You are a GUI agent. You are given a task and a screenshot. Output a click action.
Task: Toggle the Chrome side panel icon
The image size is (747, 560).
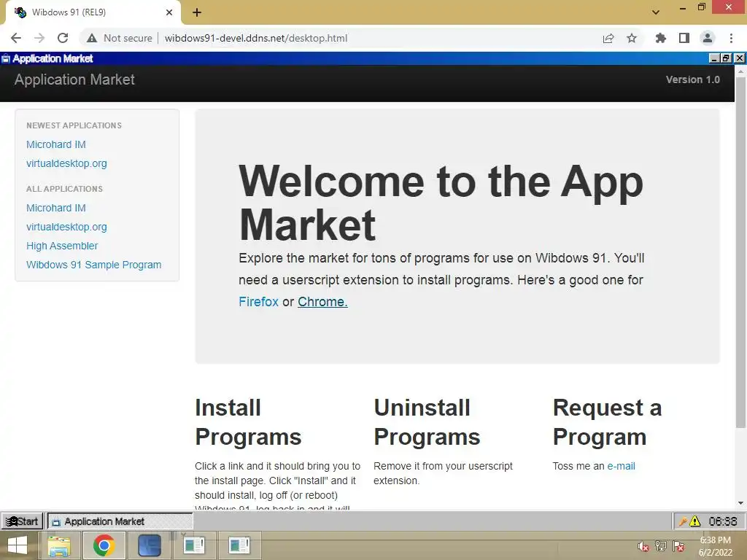(684, 38)
